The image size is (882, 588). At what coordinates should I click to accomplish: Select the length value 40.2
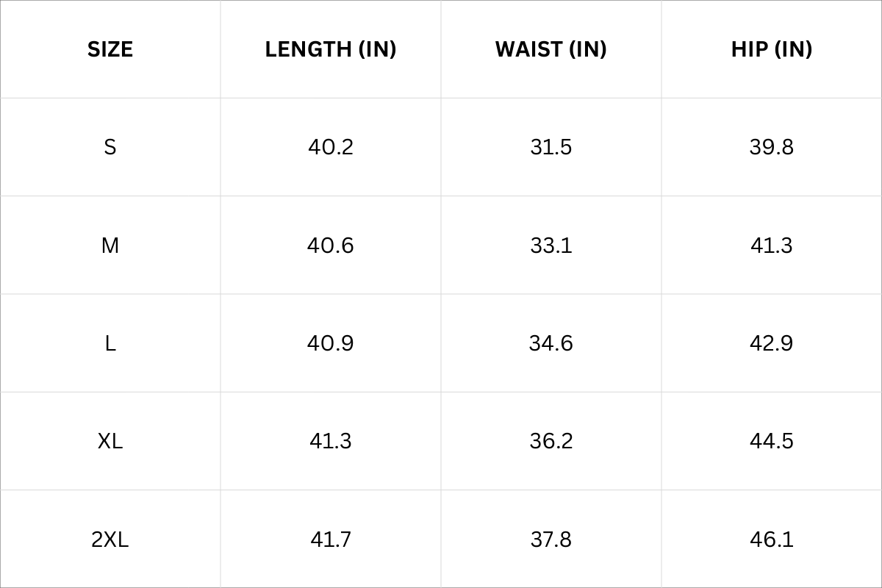[x=331, y=147]
